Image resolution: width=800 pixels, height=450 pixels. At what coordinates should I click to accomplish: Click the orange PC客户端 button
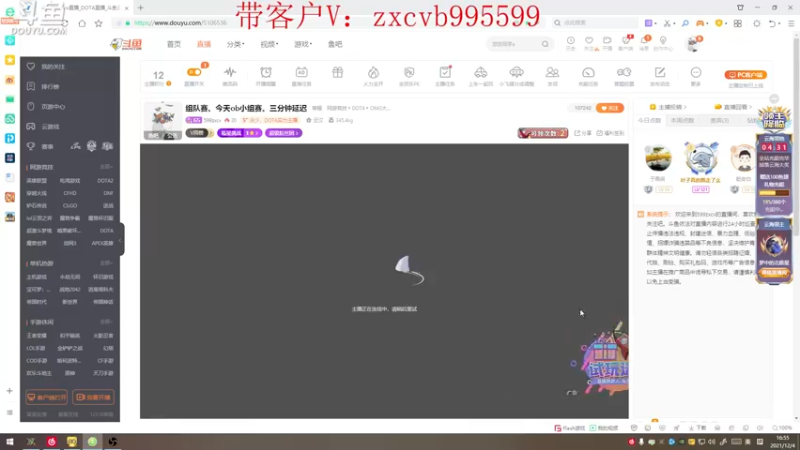click(x=745, y=74)
